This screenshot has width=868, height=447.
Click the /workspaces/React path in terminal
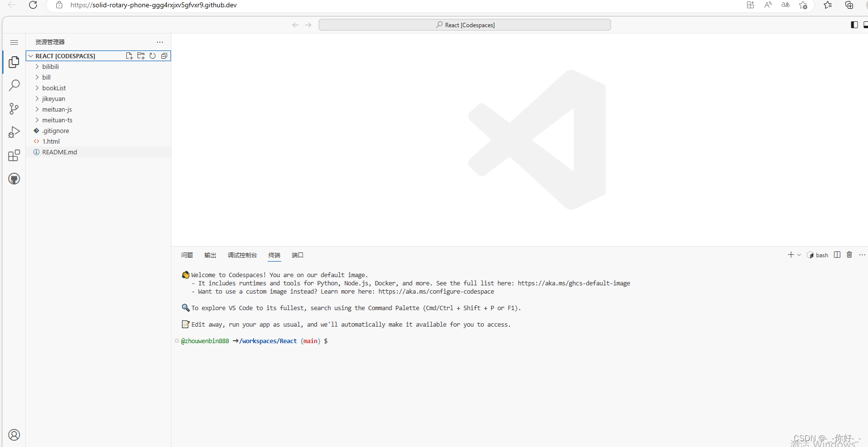click(x=268, y=341)
